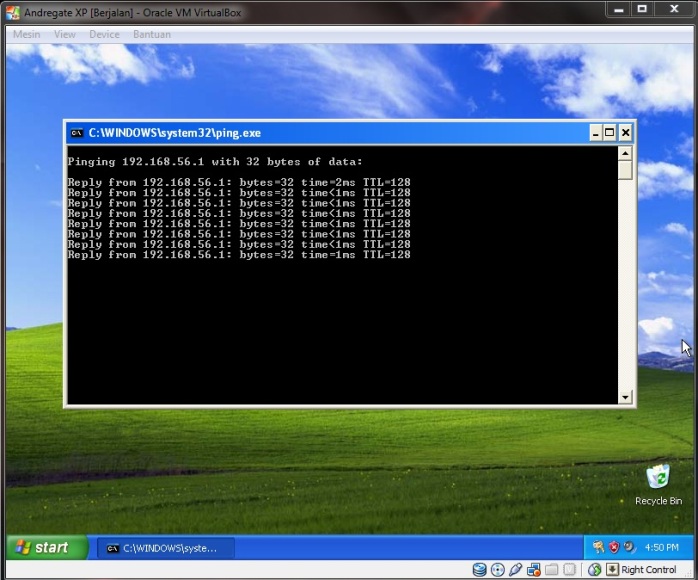Click the red Security Center shield icon
Screen dimensions: 698x580
point(614,547)
